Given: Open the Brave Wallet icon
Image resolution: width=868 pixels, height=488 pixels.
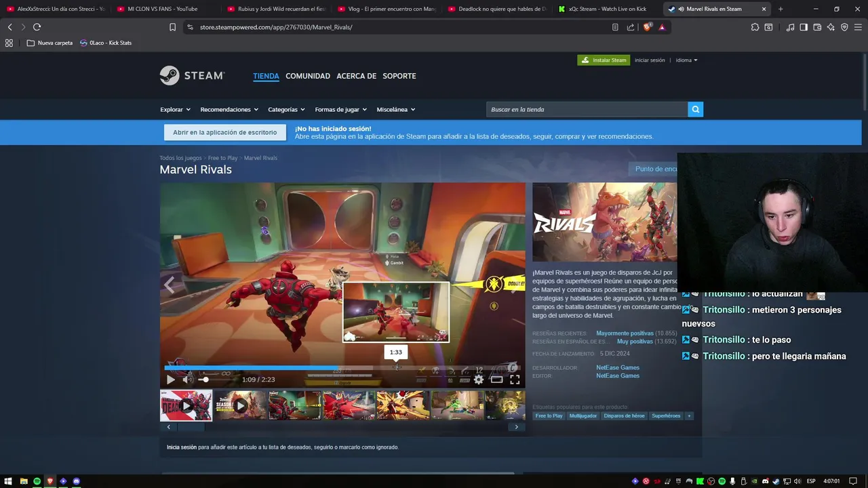Looking at the screenshot, I should [817, 27].
